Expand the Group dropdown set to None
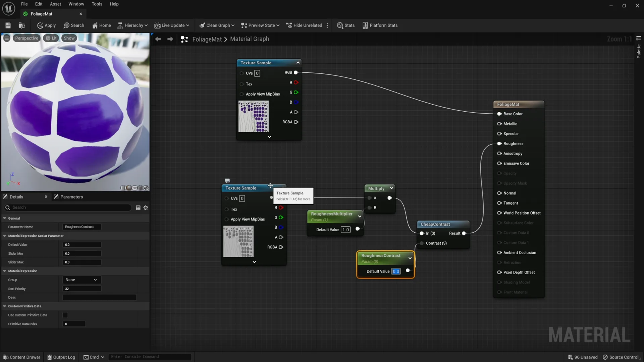The height and width of the screenshot is (362, 644). [x=81, y=280]
